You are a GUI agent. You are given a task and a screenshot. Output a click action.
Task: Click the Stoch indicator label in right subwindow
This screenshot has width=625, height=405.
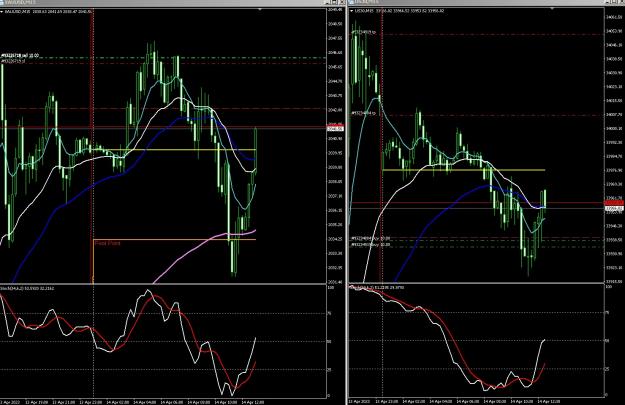[377, 287]
